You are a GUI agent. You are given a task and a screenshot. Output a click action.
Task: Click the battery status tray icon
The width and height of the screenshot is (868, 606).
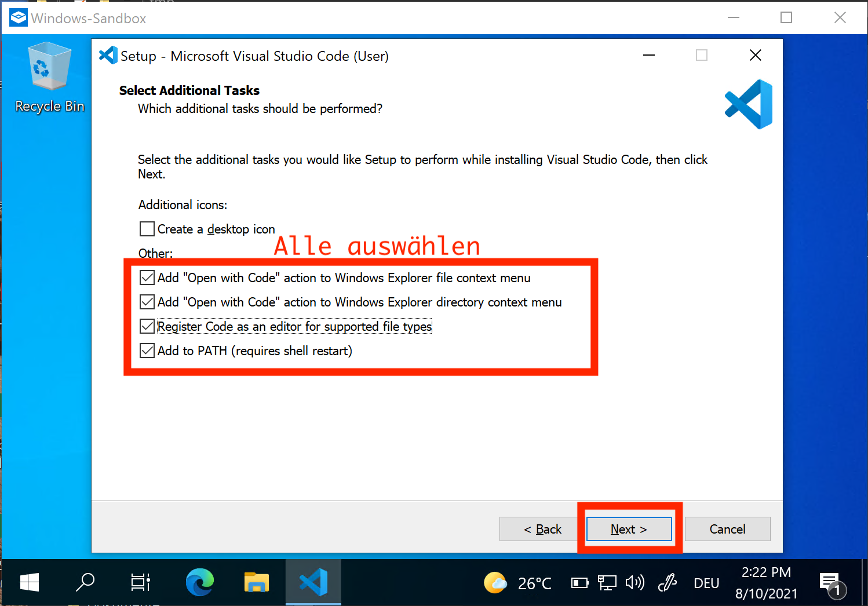pyautogui.click(x=579, y=583)
